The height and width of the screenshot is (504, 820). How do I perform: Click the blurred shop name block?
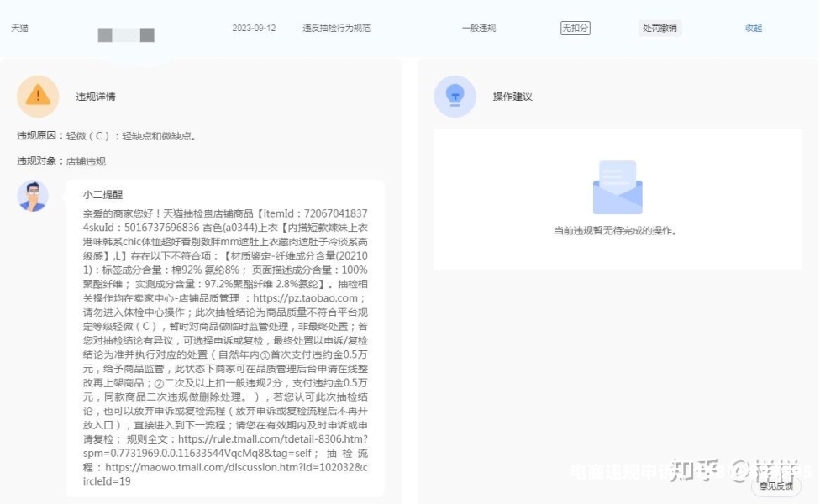[x=126, y=35]
